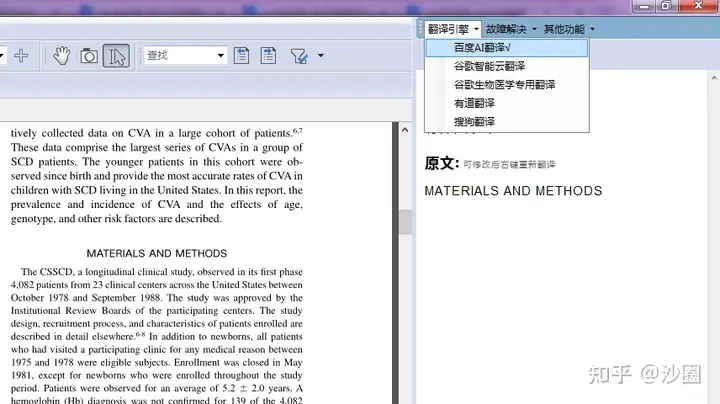720x404 pixels.
Task: Choose 百度AI翻译 engine
Action: [x=506, y=48]
